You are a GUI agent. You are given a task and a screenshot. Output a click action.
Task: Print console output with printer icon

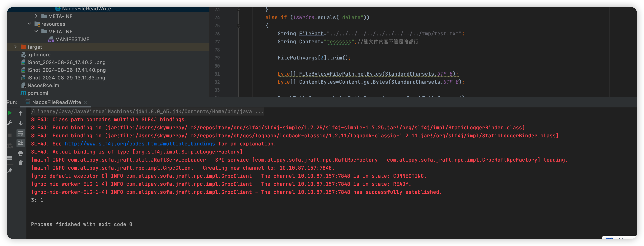coord(21,153)
